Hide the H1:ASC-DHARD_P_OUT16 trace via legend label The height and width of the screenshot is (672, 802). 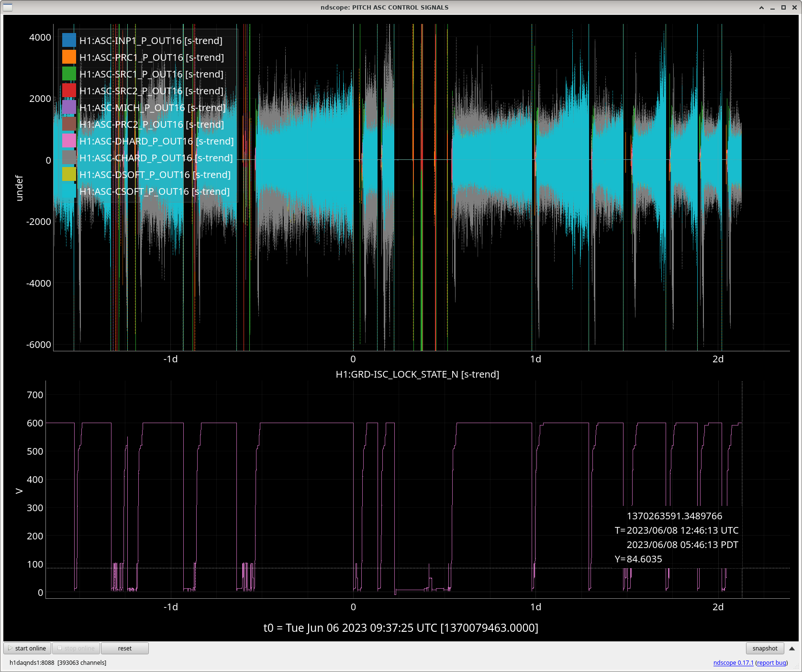coord(156,141)
